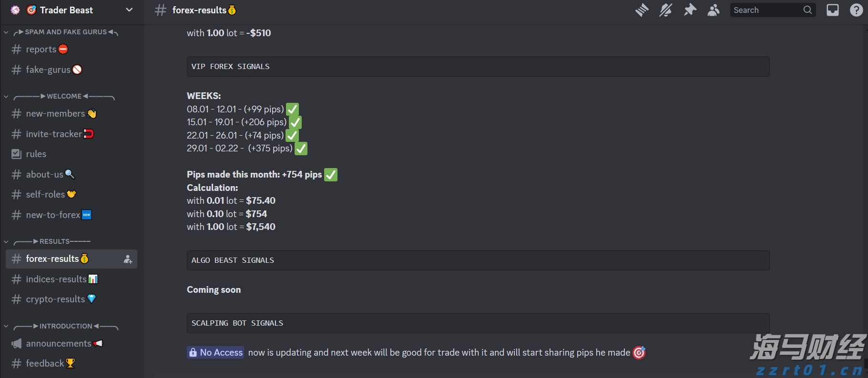
Task: Toggle member list icon
Action: [x=714, y=10]
